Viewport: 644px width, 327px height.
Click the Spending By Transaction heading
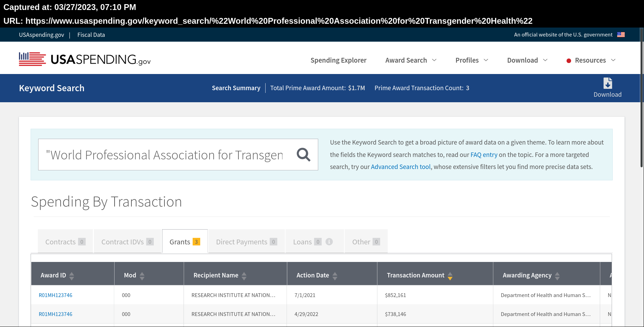(x=106, y=202)
